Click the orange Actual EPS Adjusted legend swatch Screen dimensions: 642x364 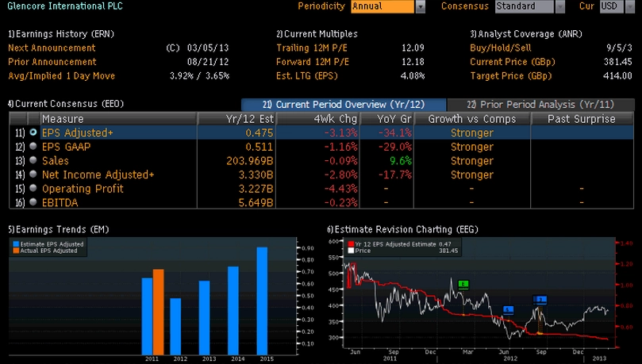click(16, 251)
